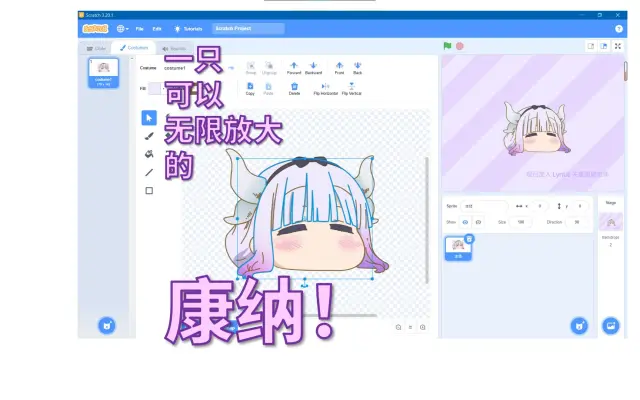Select the Rectangle tool

tap(149, 190)
